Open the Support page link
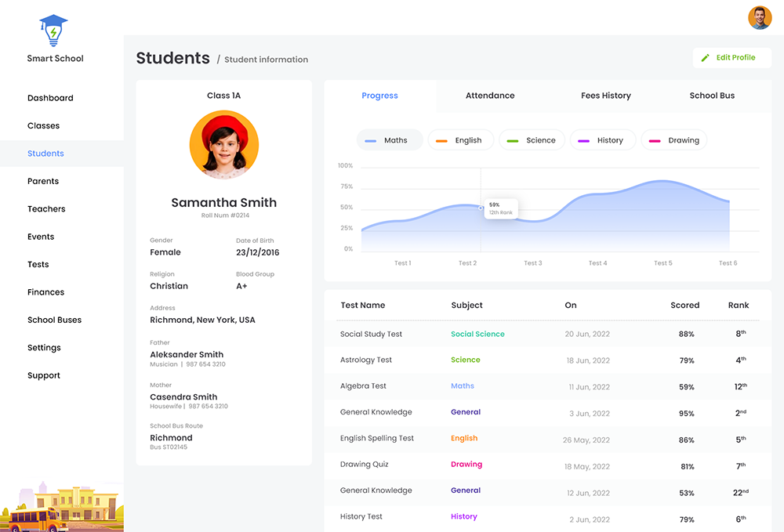The image size is (784, 532). click(43, 375)
